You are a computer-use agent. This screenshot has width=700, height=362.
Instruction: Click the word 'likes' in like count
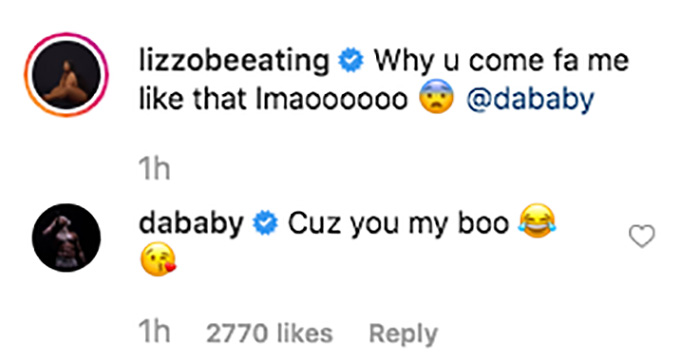[304, 333]
